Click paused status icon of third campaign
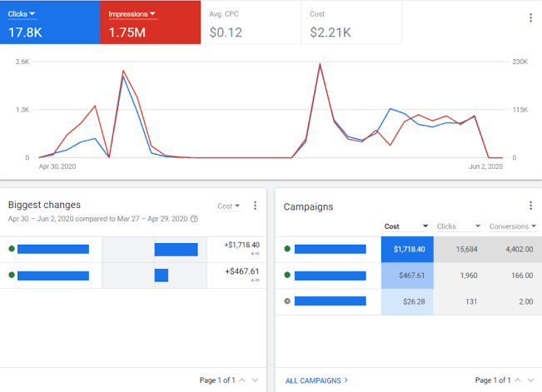 tap(287, 301)
